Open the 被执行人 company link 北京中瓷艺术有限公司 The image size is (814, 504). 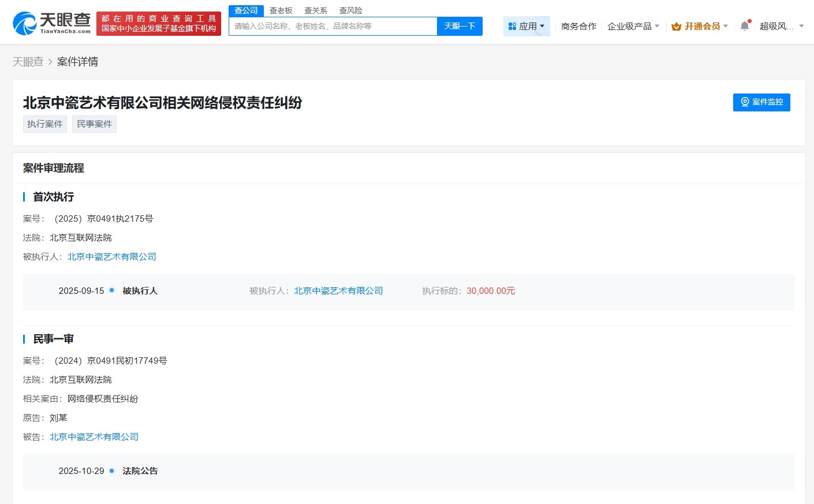pos(111,256)
